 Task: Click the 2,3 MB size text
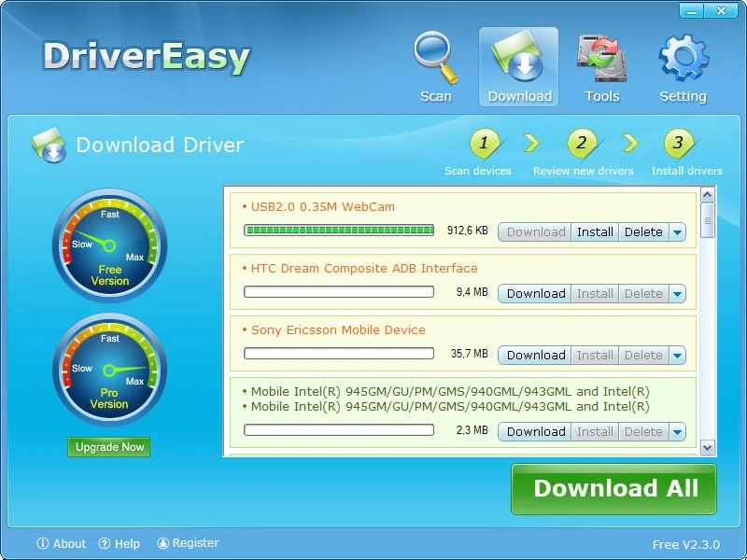pyautogui.click(x=472, y=430)
